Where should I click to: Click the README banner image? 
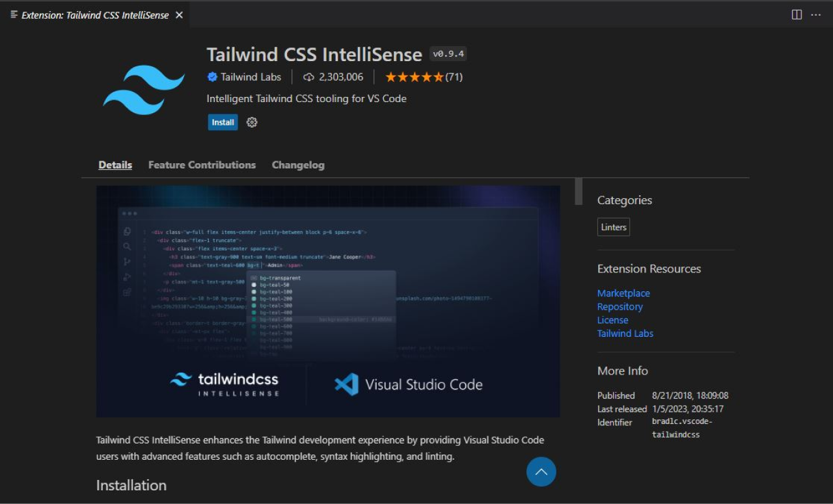328,301
